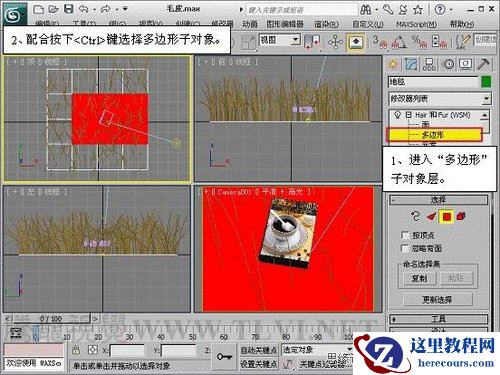Click the 更新选择 button
Screen dimensions: 500x375
pos(438,299)
